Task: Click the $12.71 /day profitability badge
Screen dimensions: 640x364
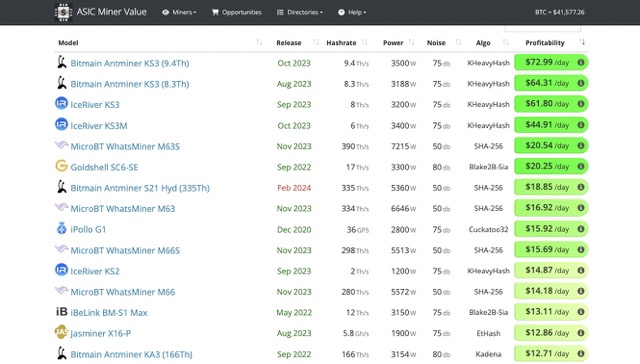Action: click(x=551, y=353)
